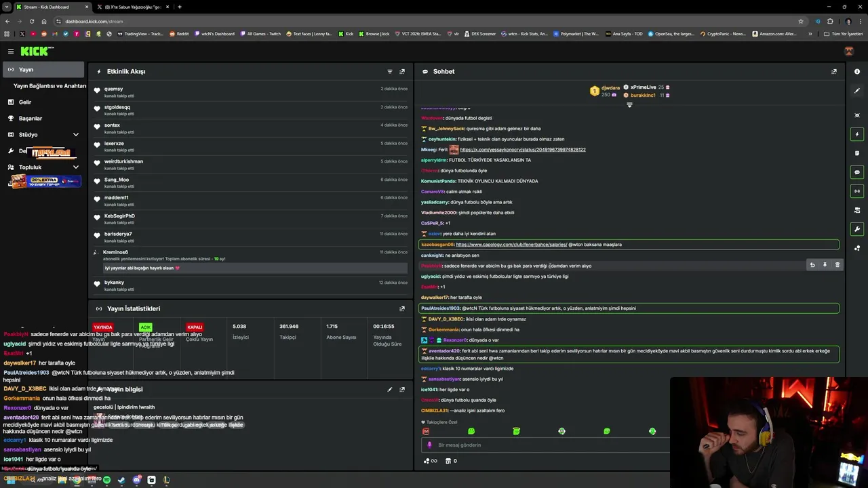Open Steam from the taskbar
This screenshot has height=488, width=868.
(x=121, y=480)
